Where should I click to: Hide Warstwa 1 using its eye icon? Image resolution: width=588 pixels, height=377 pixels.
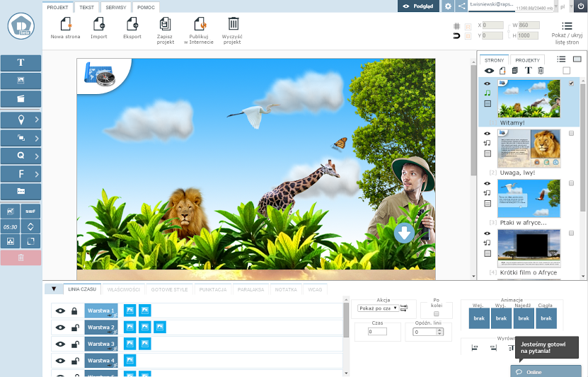click(x=60, y=311)
